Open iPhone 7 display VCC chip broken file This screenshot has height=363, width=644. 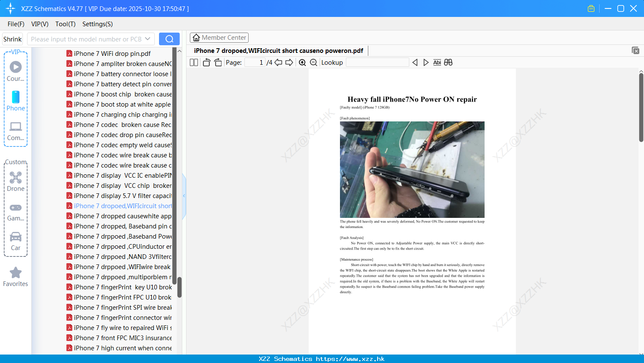119,185
